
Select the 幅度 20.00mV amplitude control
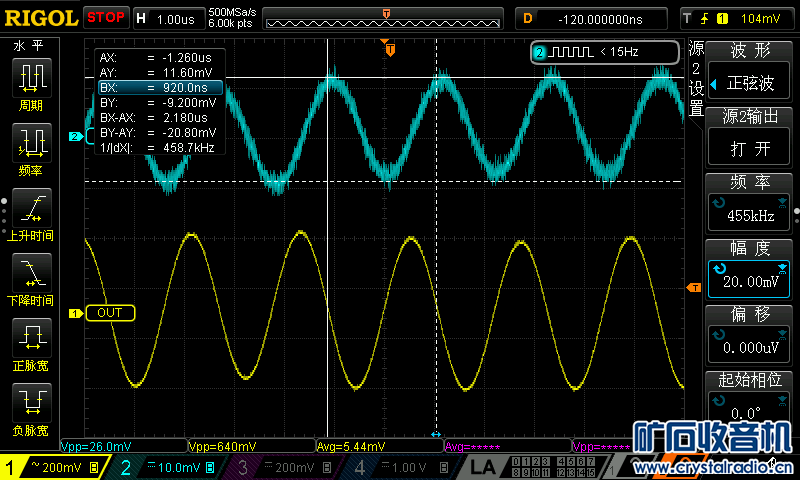click(x=750, y=270)
